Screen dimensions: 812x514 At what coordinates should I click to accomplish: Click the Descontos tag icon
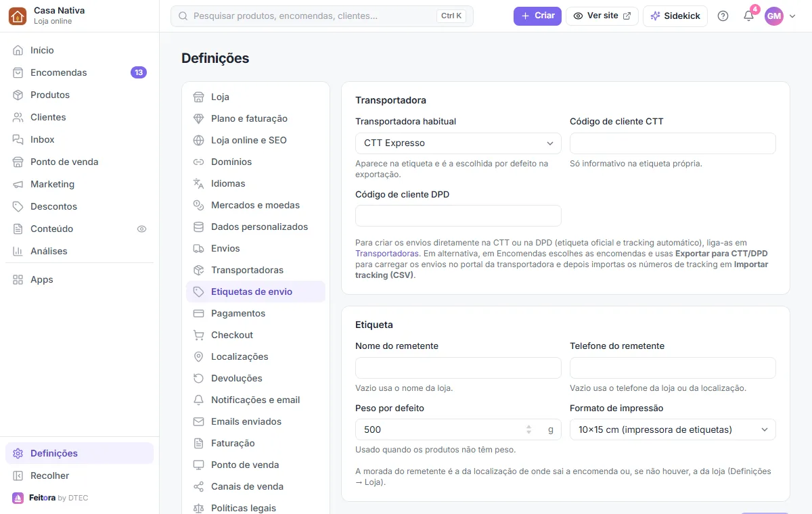18,206
